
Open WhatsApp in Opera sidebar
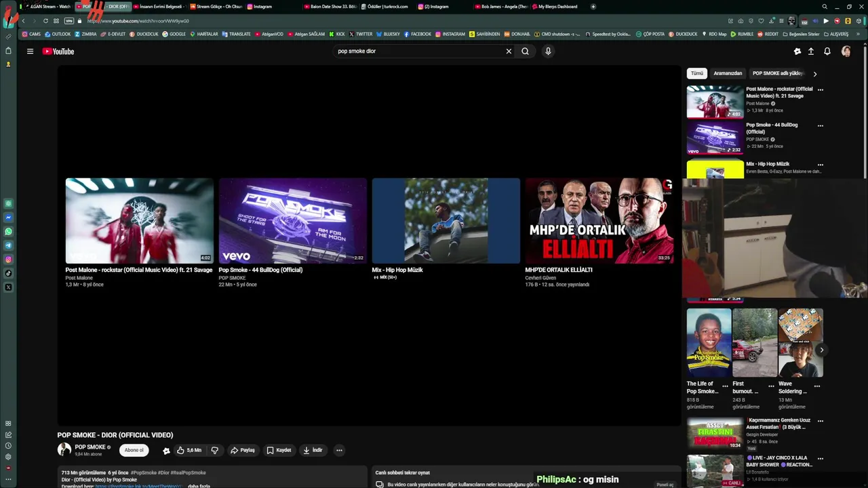8,232
